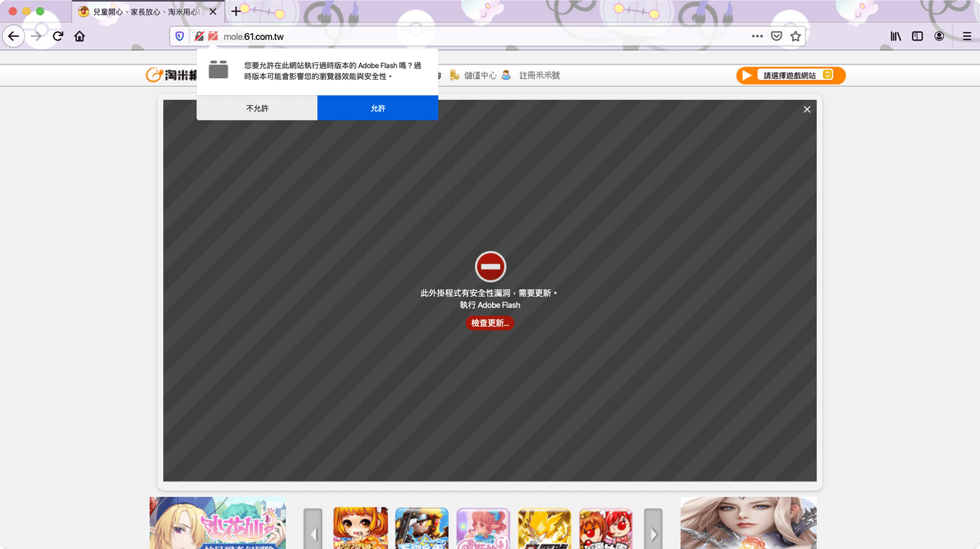
Task: Open the Firefox account menu
Action: [x=939, y=36]
